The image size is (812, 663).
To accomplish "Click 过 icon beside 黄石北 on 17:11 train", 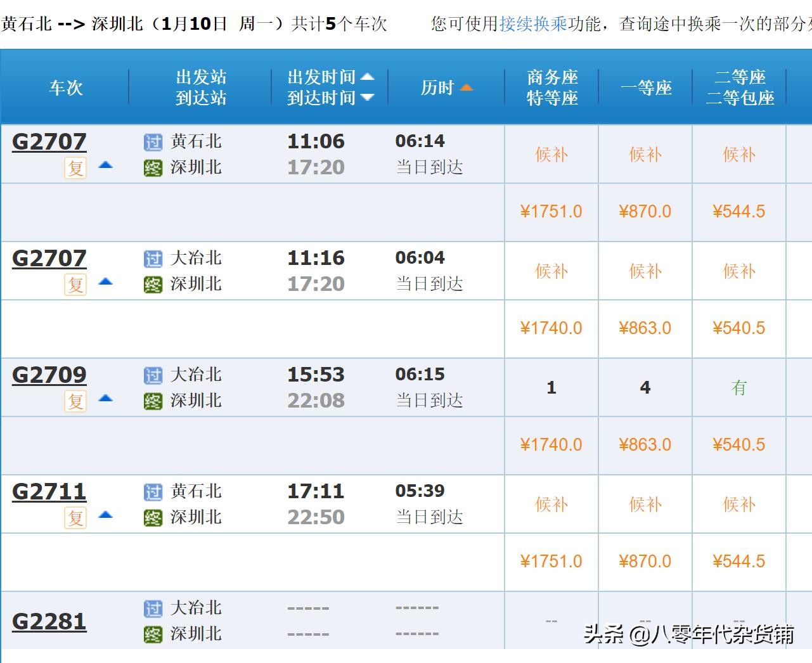I will coord(153,492).
